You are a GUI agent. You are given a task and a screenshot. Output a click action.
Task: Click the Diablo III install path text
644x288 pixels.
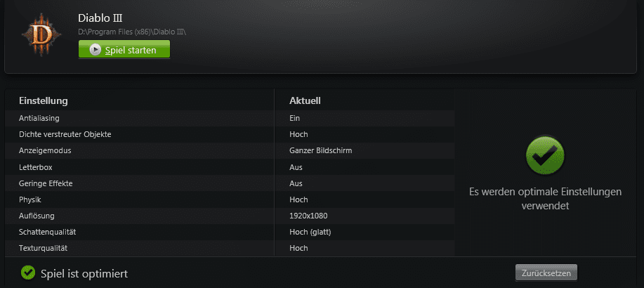point(131,32)
